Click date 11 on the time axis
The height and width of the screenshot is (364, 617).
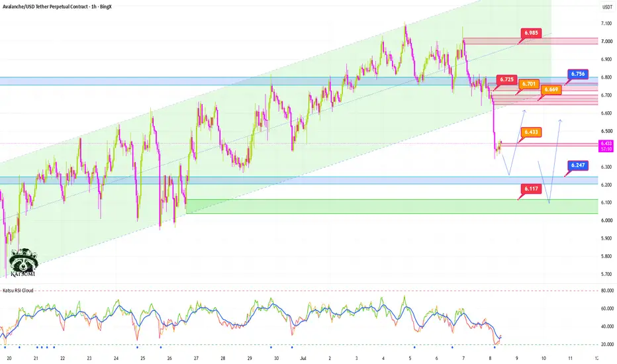click(571, 359)
